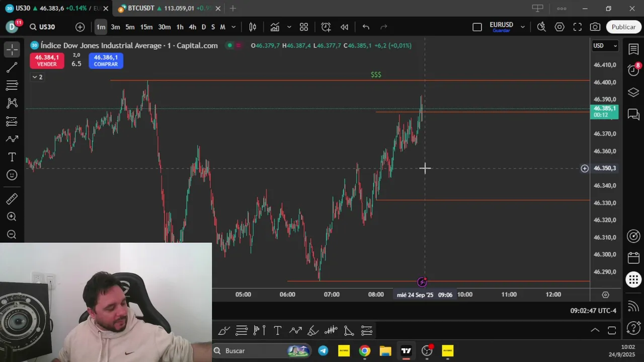The height and width of the screenshot is (362, 644).
Task: Maximize bottom panel icon
Action: coord(612,330)
